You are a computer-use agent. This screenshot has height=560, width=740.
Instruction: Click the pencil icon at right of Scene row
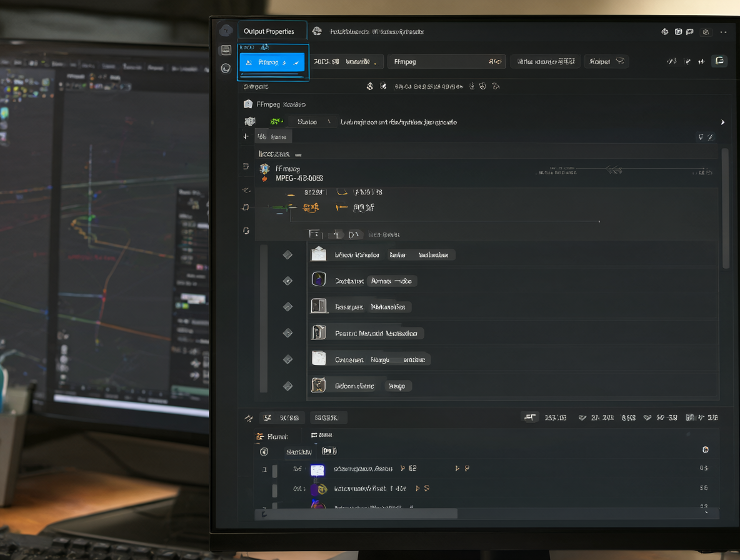click(710, 137)
